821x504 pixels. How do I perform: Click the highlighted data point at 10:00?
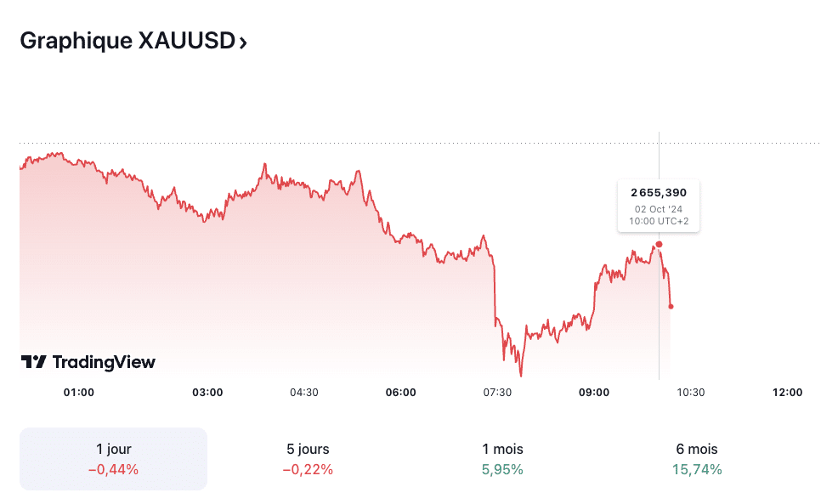tap(659, 245)
